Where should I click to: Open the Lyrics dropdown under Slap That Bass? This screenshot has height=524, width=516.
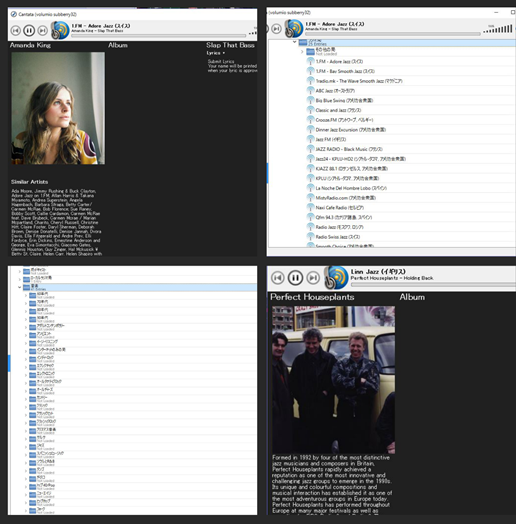tap(216, 53)
